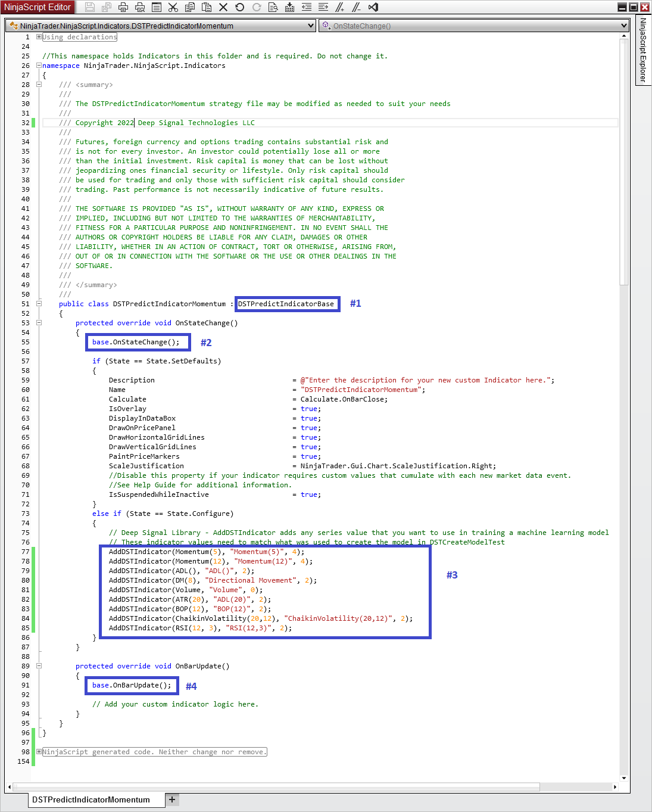Click the decrease indent icon
The width and height of the screenshot is (652, 812).
(307, 7)
